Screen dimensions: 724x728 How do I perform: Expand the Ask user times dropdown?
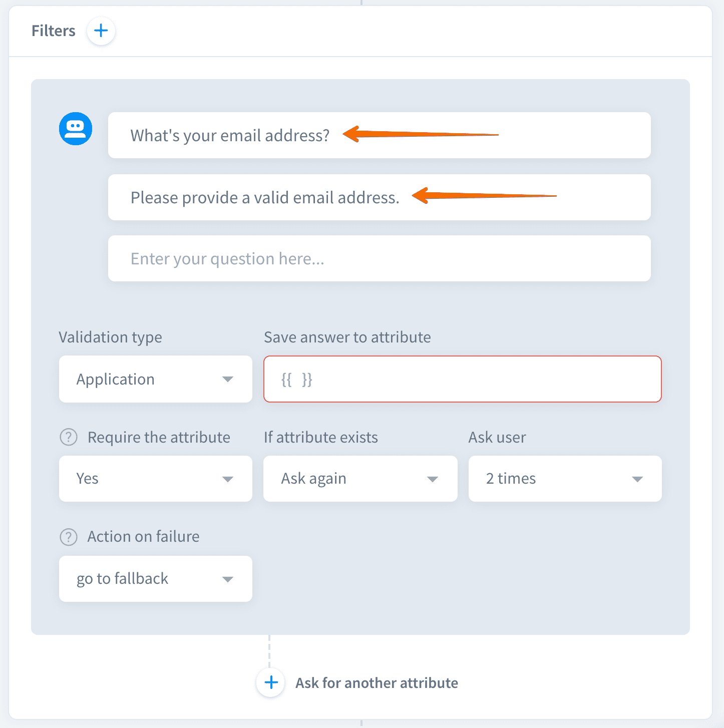click(x=565, y=479)
